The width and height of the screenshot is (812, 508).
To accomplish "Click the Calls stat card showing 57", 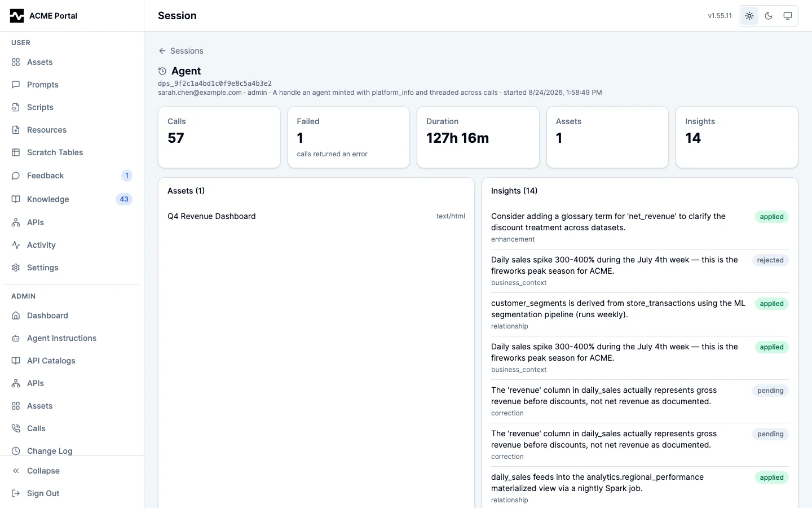I will point(219,137).
